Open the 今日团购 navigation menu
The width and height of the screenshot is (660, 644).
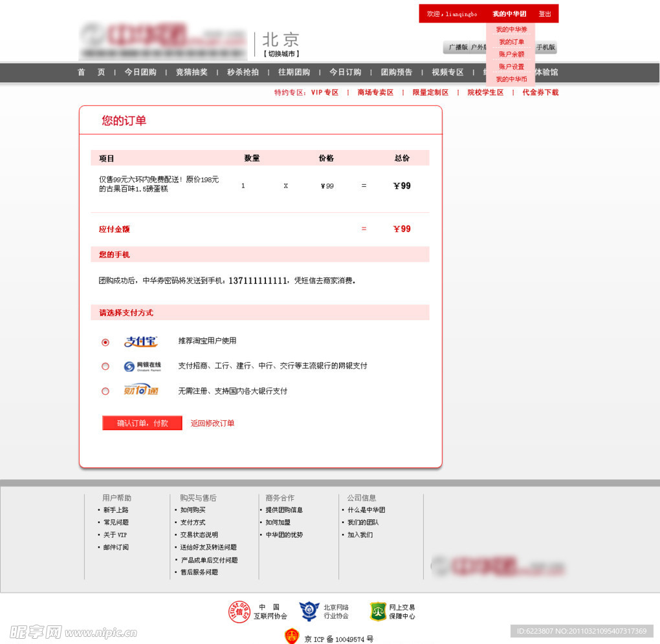pos(140,72)
